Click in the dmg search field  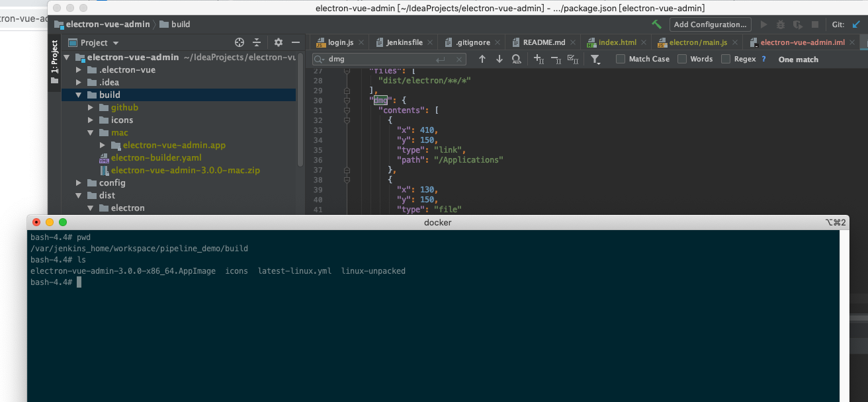(380, 60)
